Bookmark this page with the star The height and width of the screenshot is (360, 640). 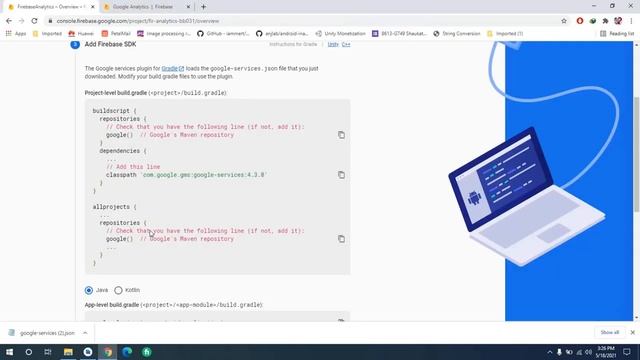[x=564, y=21]
